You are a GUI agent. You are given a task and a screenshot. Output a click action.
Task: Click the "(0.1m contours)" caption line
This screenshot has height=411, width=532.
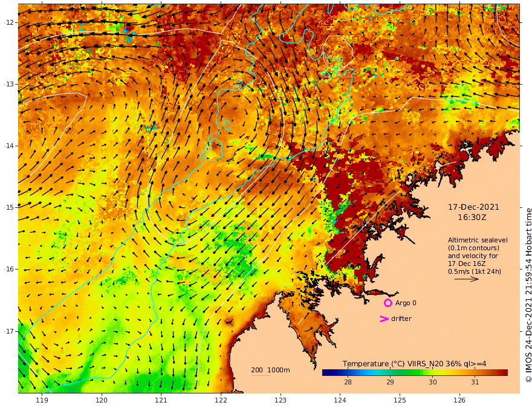coord(473,248)
